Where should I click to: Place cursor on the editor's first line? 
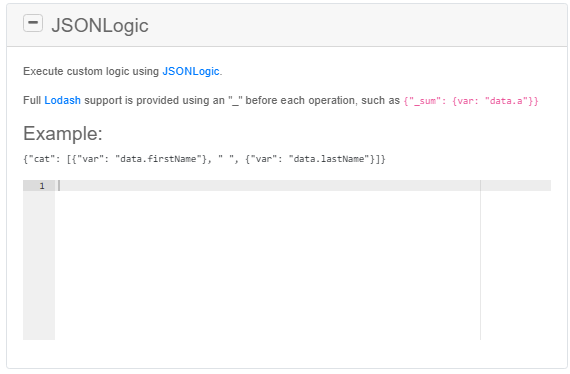point(267,185)
